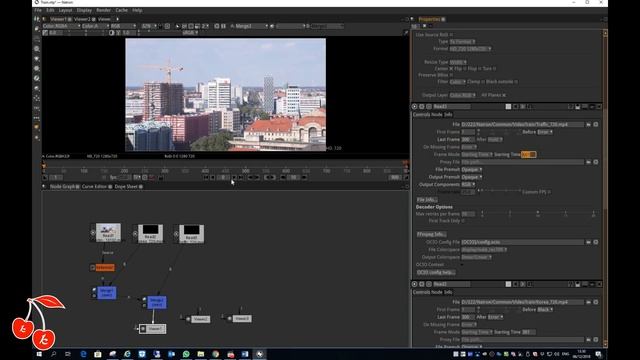Uncheck the Center checkbox
This screenshot has width=640, height=360.
[451, 69]
